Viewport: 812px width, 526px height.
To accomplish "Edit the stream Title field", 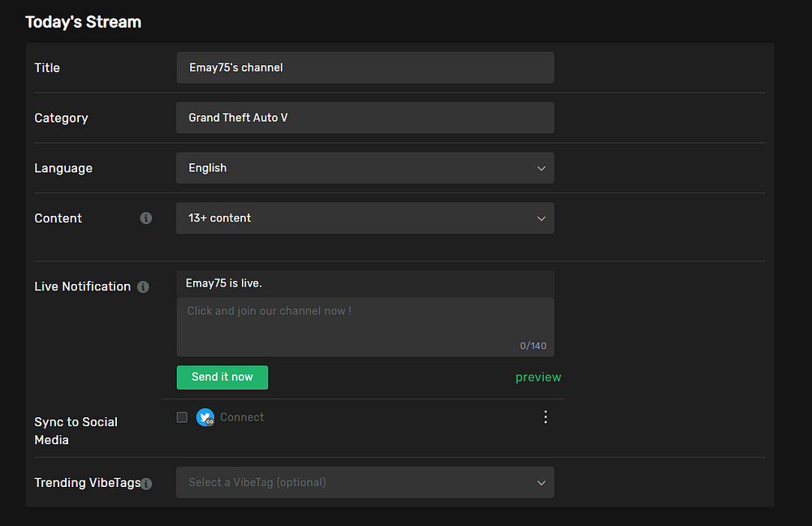I will coord(365,67).
